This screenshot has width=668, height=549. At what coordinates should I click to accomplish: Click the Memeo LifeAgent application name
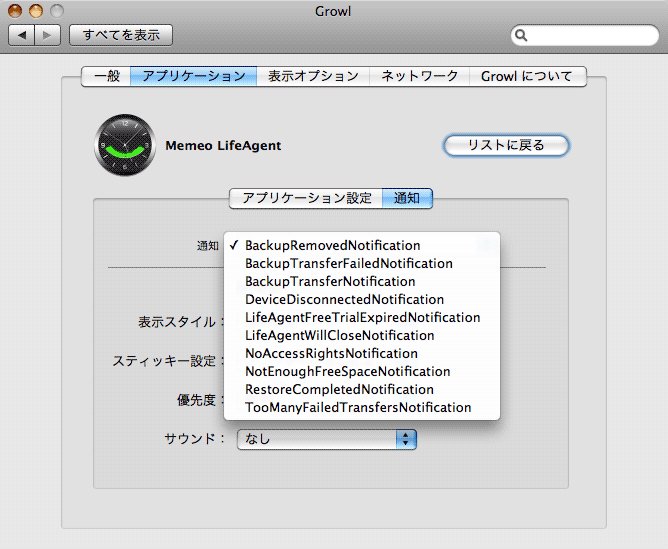223,146
